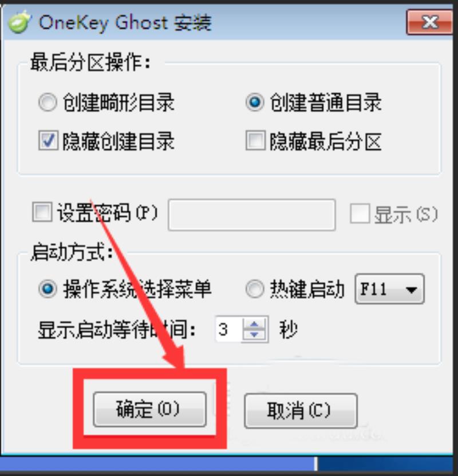Open the F11 hotkey dropdown
This screenshot has height=476, width=458.
click(390, 289)
